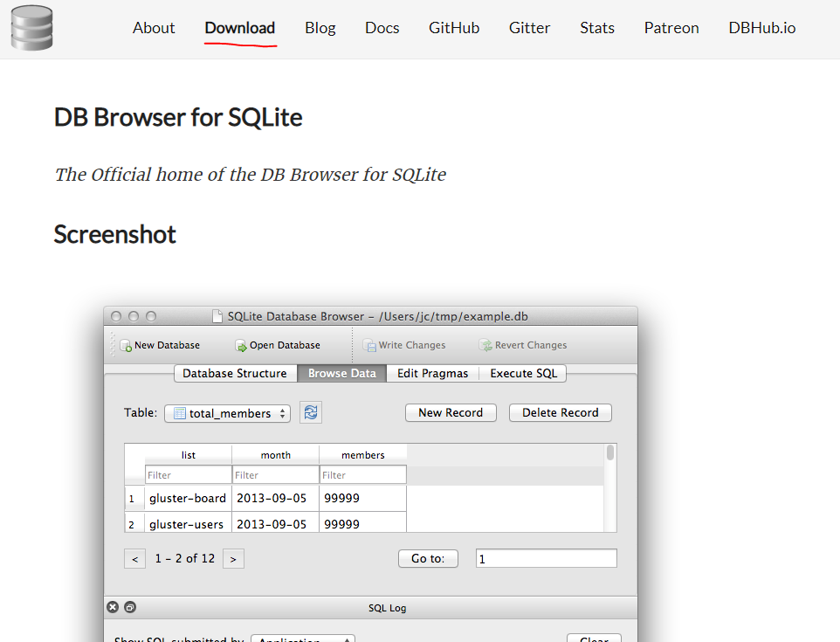Viewport: 840px width, 642px height.
Task: Go to the Download page
Action: point(240,28)
